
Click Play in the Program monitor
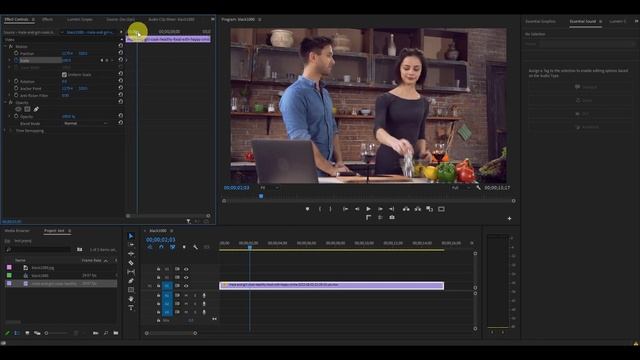pos(368,209)
